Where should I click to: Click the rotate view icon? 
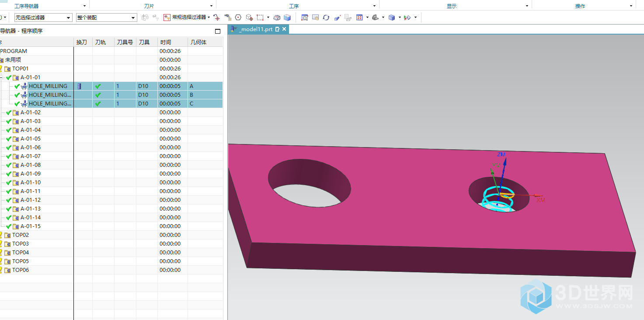tap(326, 18)
